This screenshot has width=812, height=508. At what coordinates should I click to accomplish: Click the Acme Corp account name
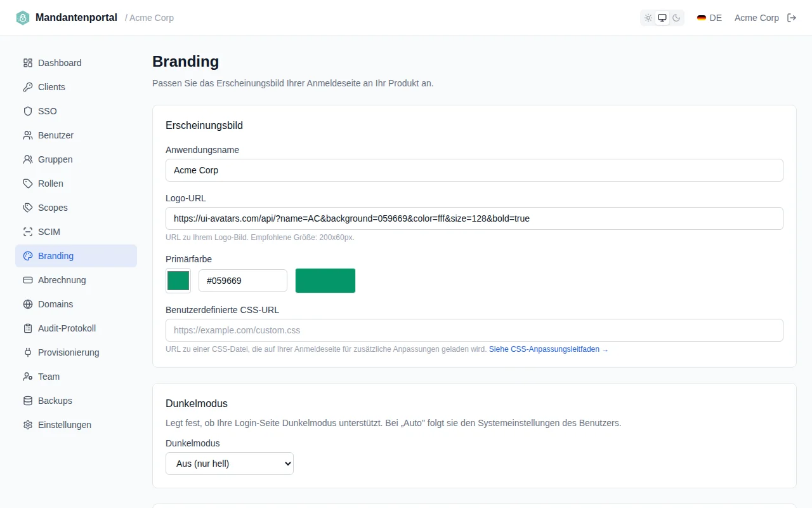coord(757,18)
